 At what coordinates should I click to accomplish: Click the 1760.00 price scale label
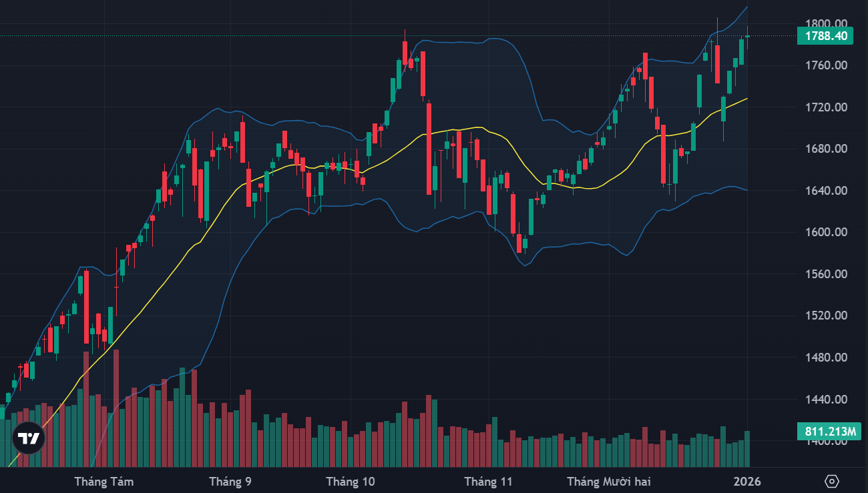click(826, 65)
